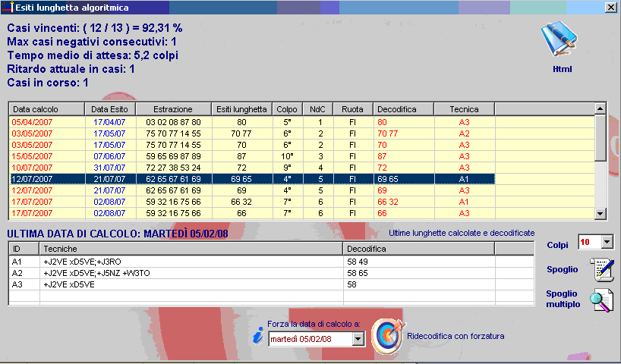Click extraction 59 65 69 87 89
Screen dimensions: 621x364
(173, 156)
